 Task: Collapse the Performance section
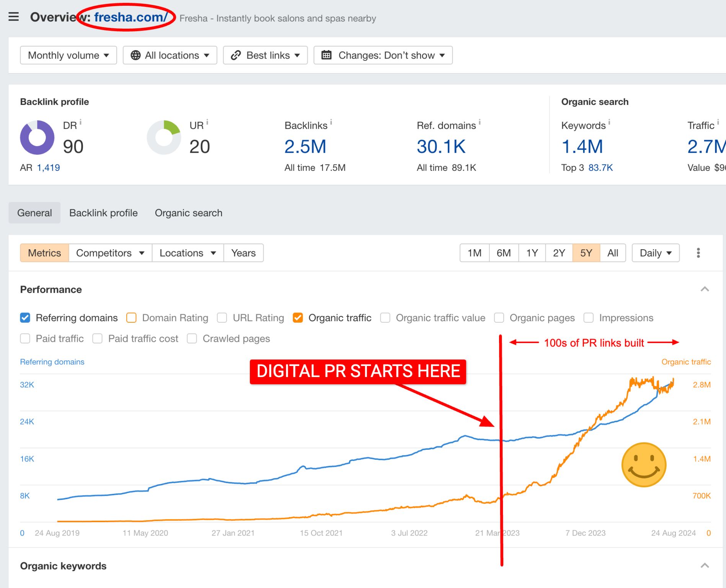705,289
